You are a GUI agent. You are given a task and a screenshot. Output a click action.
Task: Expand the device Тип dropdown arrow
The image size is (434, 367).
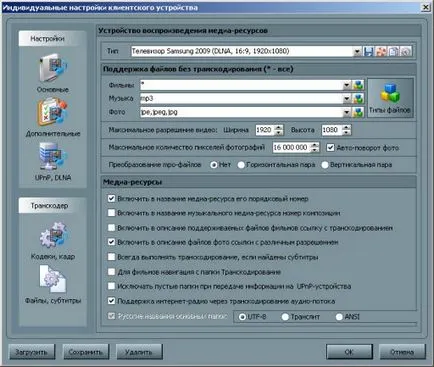point(357,52)
